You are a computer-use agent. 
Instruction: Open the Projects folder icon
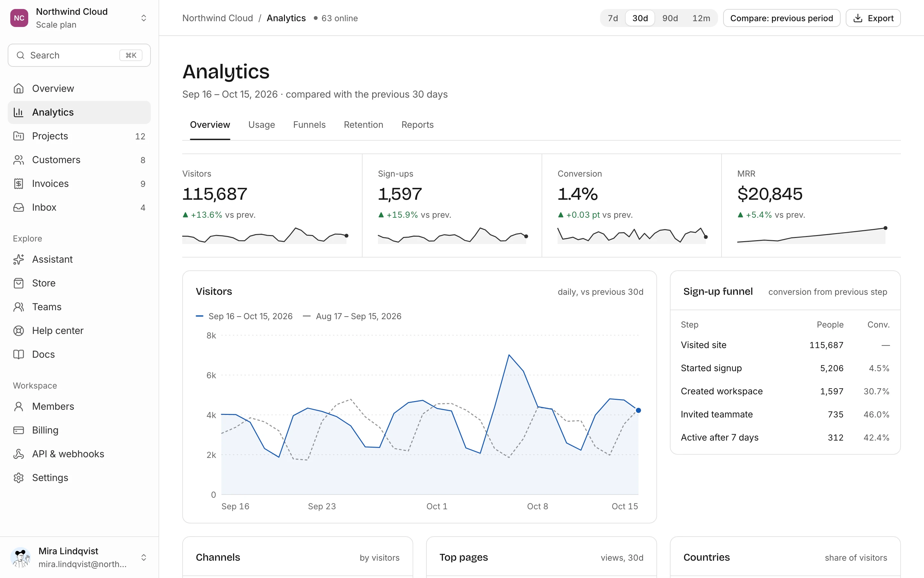point(18,136)
